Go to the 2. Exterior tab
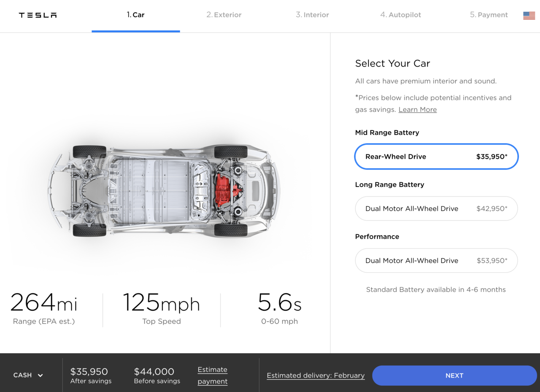Image resolution: width=540 pixels, height=392 pixels. pos(224,15)
